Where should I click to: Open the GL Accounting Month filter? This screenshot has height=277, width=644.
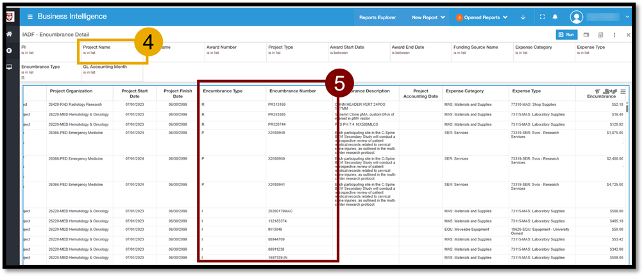[112, 72]
